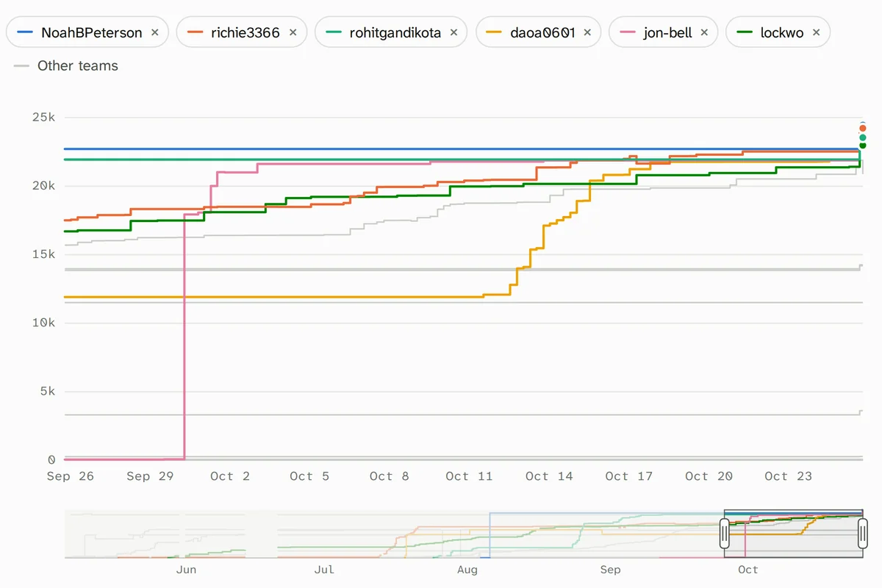Click the Oct 5 x-axis label
Viewport: 882px width, 588px height.
pyautogui.click(x=309, y=476)
